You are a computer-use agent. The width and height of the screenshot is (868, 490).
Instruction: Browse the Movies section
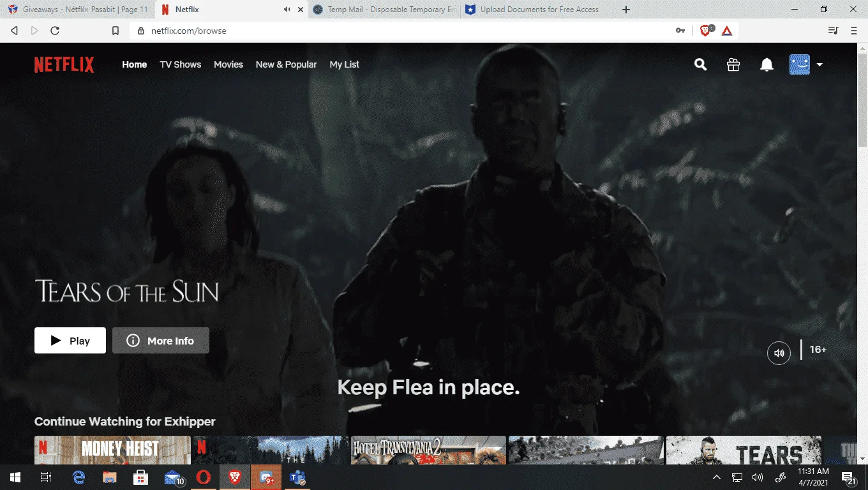[x=228, y=64]
